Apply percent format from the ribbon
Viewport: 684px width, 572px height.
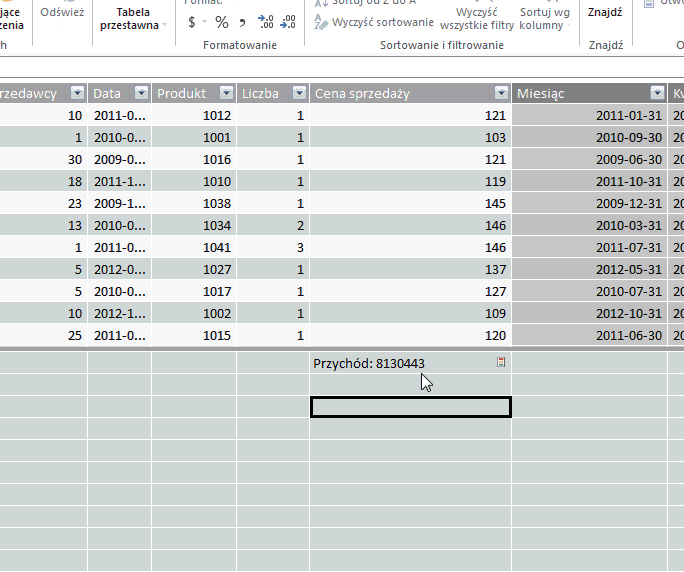click(222, 22)
